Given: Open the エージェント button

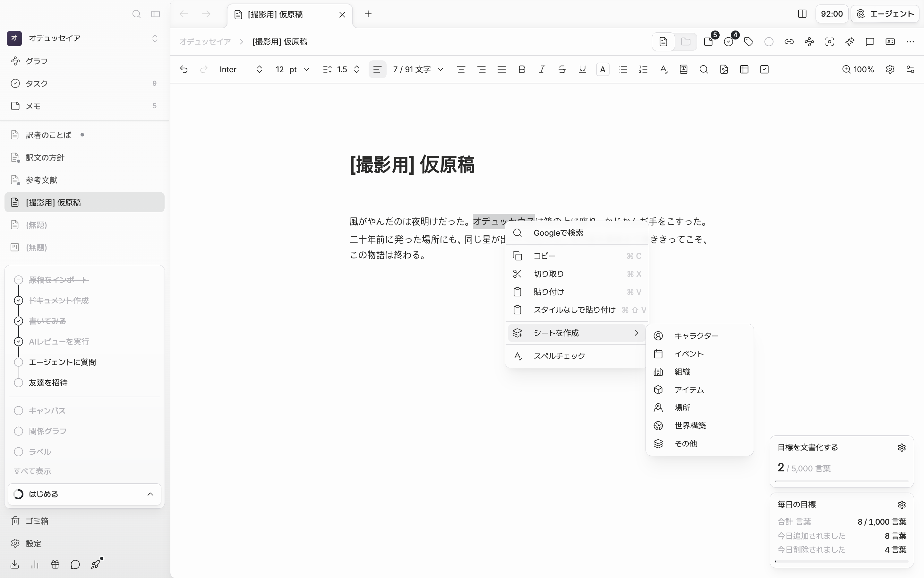Looking at the screenshot, I should point(885,14).
